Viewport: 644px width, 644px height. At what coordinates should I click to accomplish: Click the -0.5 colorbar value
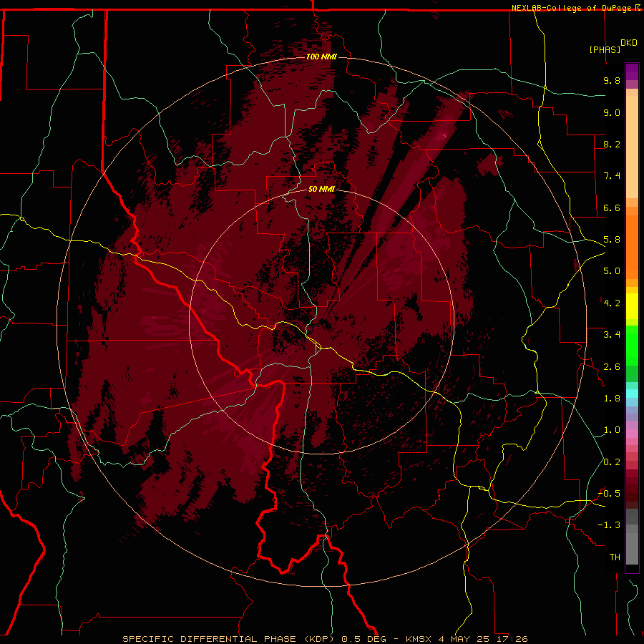click(609, 494)
